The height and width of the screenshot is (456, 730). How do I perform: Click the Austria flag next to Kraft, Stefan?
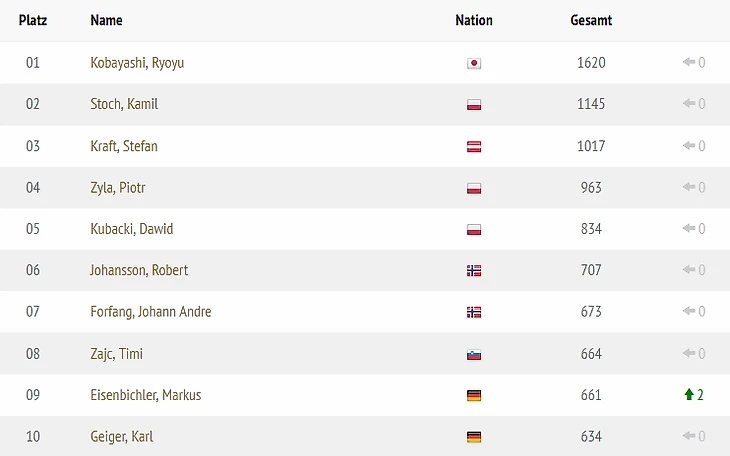474,146
